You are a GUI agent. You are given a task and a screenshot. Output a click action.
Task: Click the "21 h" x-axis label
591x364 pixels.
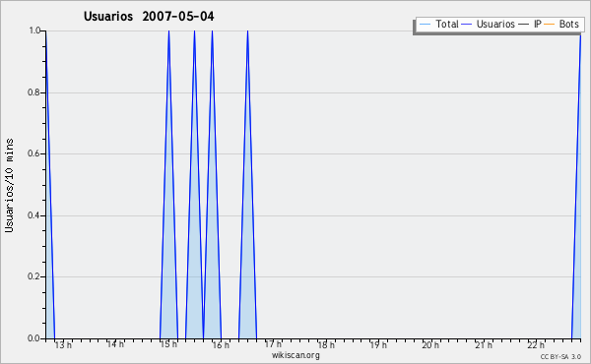[x=484, y=344]
